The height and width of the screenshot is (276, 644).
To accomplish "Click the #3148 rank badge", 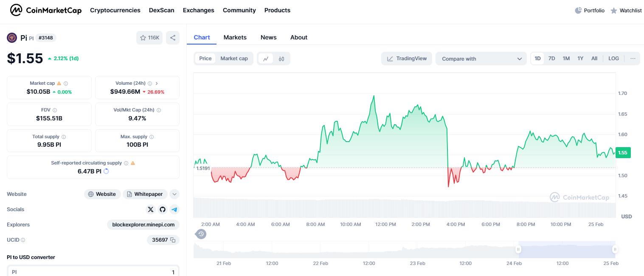I will (46, 38).
